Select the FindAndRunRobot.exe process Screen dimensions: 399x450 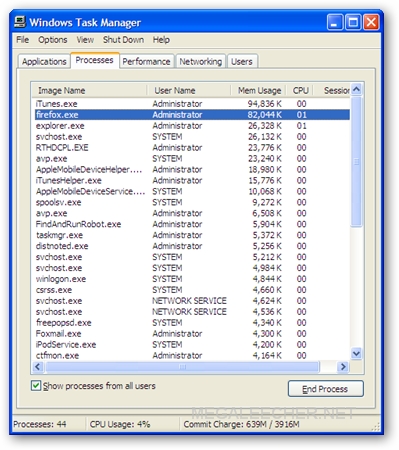[191, 224]
